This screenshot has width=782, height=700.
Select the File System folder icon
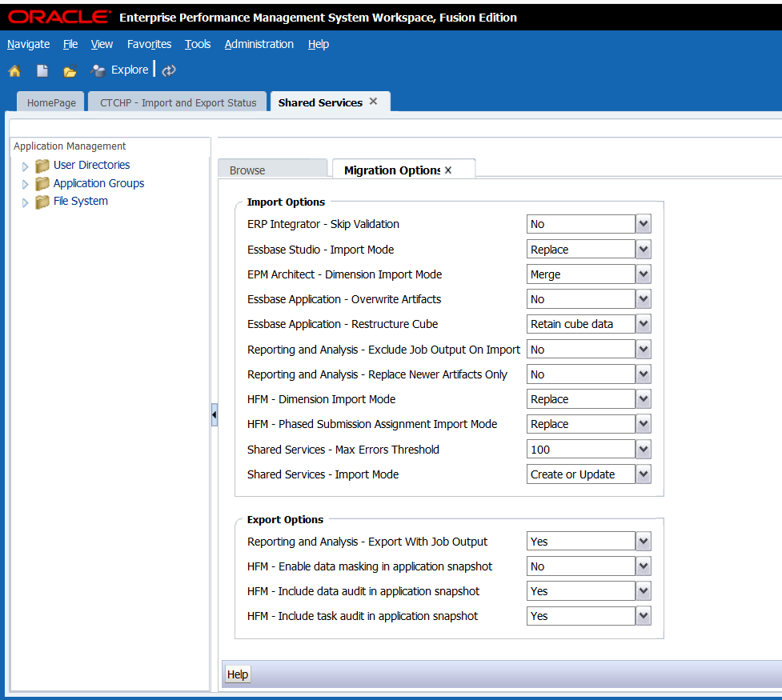coord(42,201)
